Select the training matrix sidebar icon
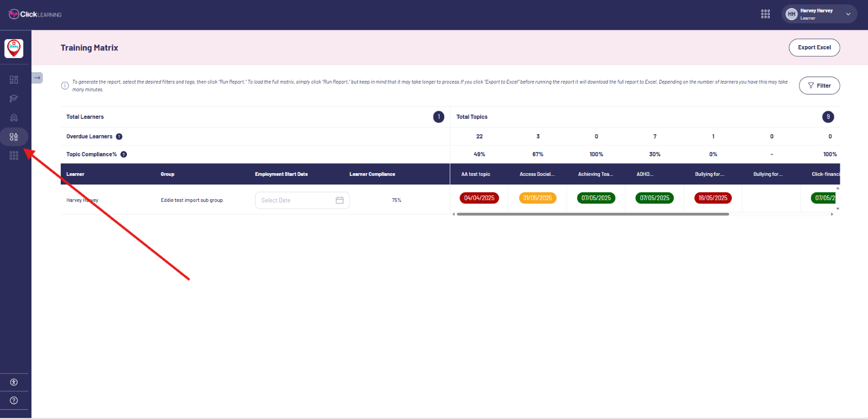The height and width of the screenshot is (419, 868). pyautogui.click(x=14, y=137)
